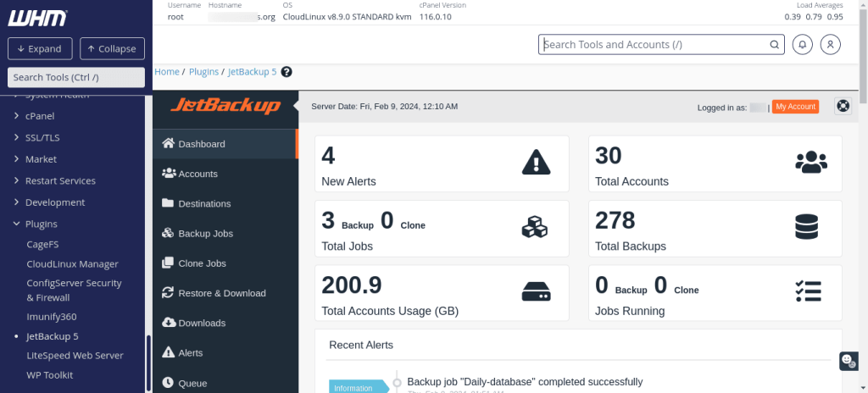Select Destinations in JetBackup sidebar
The width and height of the screenshot is (868, 393).
click(x=204, y=204)
